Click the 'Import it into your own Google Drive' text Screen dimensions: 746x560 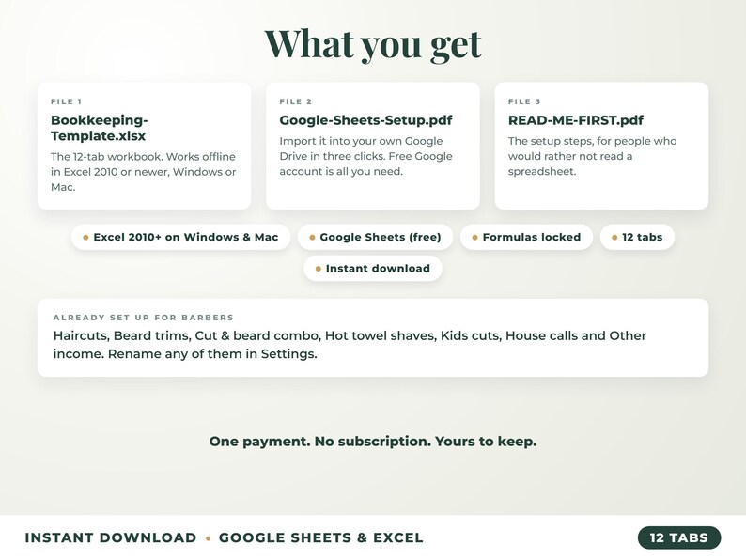point(365,156)
